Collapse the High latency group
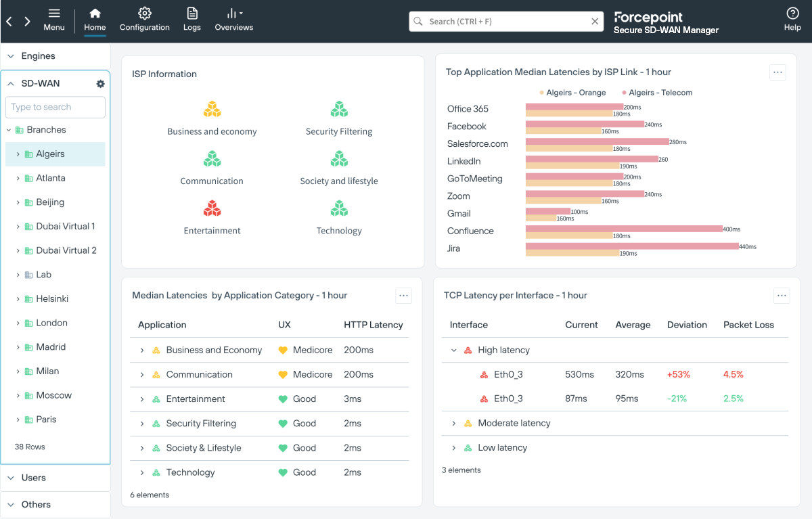812x519 pixels. [x=454, y=351]
